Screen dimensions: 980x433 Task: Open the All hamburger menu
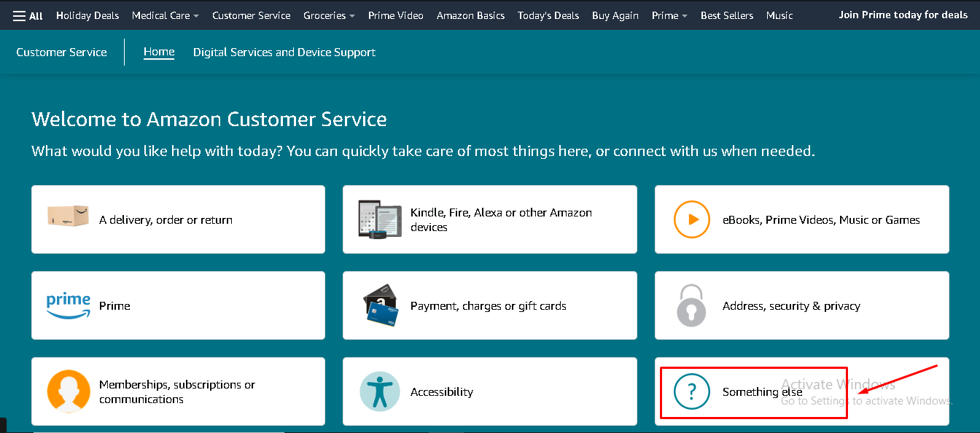tap(28, 15)
